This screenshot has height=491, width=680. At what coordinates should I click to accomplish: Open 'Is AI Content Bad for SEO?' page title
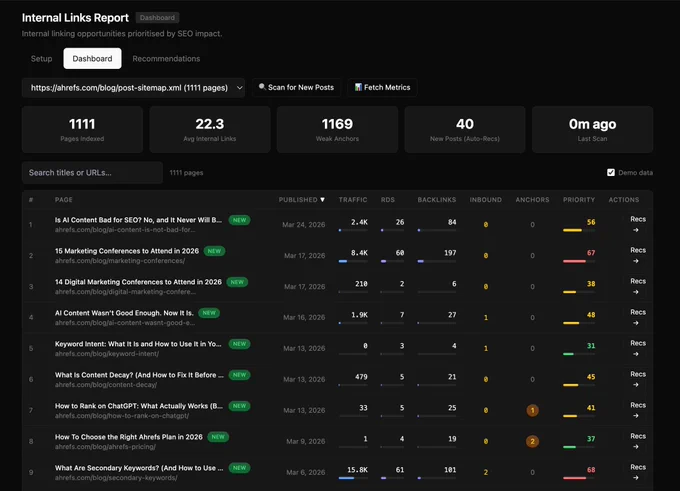138,220
